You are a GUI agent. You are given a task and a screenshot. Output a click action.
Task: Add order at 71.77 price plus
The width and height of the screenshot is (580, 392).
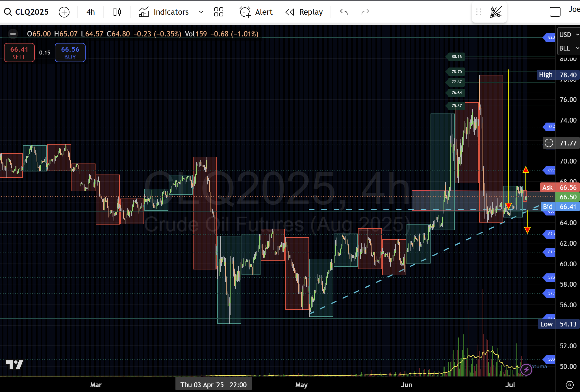pyautogui.click(x=549, y=143)
